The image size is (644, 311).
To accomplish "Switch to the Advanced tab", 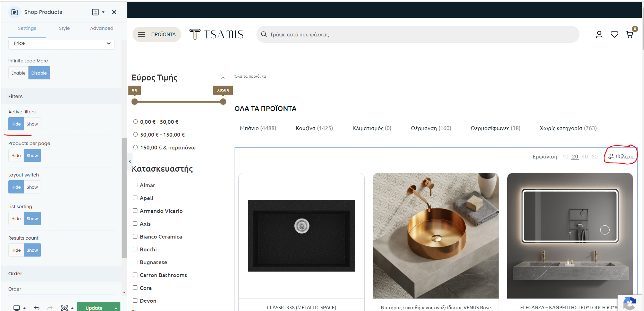I will (101, 28).
